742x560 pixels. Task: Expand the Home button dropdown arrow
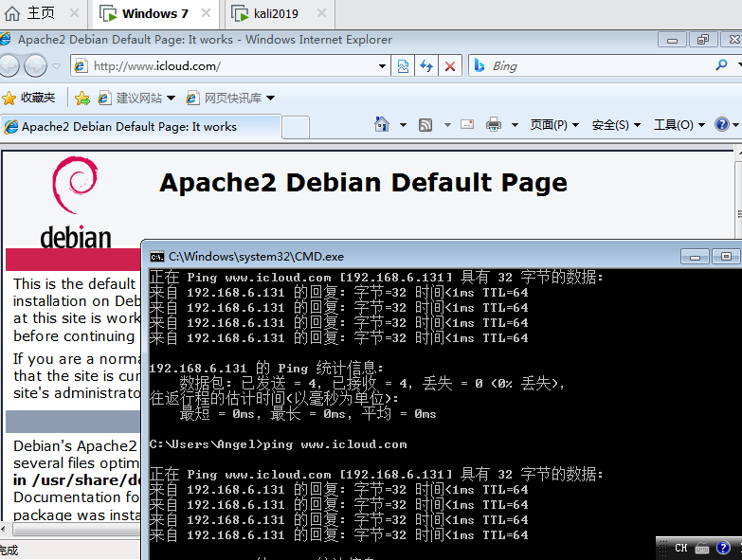tap(403, 125)
